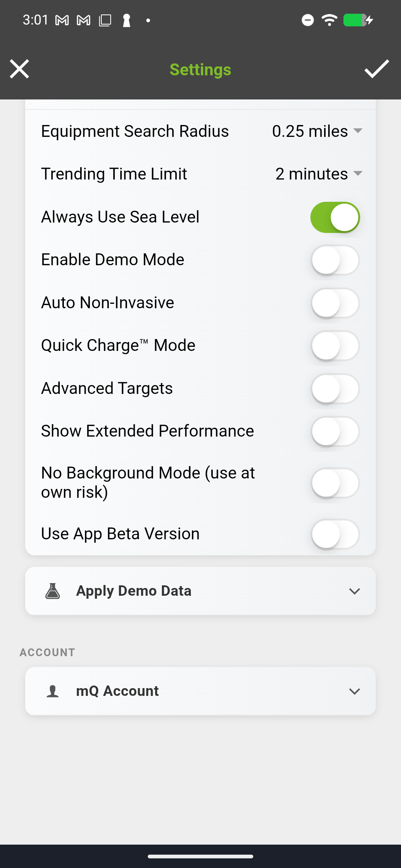The image size is (401, 868).
Task: Click the key icon in the status bar
Action: 126,20
